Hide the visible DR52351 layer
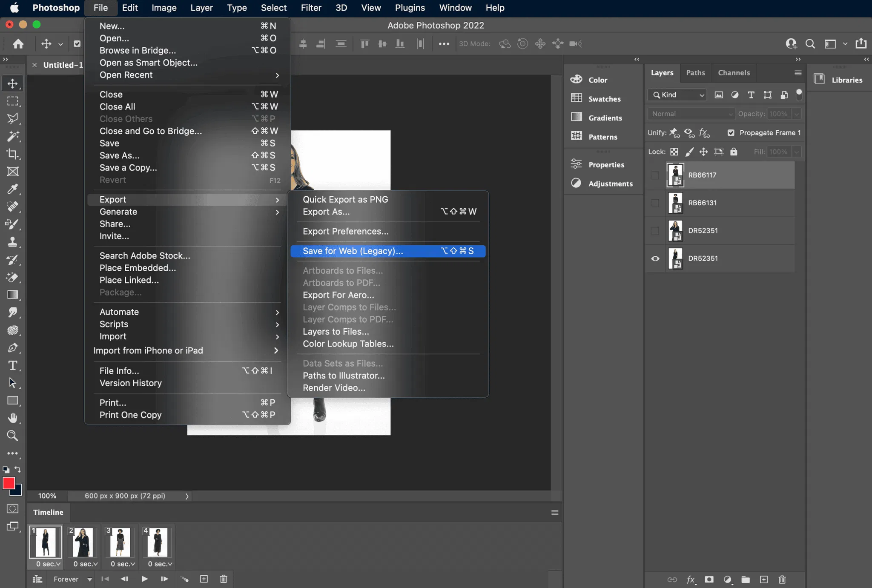 [655, 258]
